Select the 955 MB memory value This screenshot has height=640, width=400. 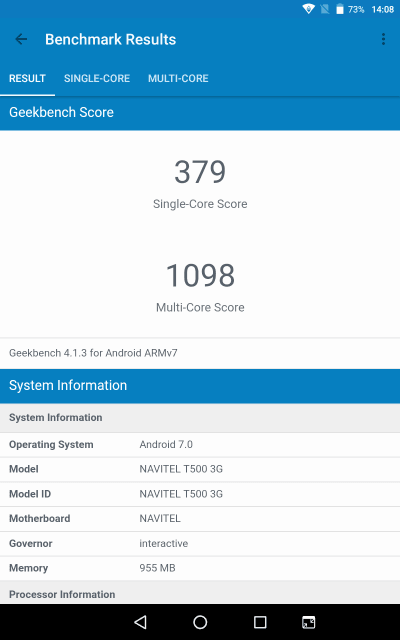157,568
